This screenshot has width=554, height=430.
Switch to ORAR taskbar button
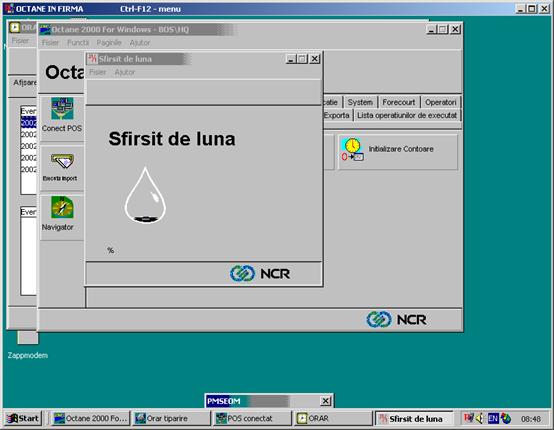pos(333,418)
